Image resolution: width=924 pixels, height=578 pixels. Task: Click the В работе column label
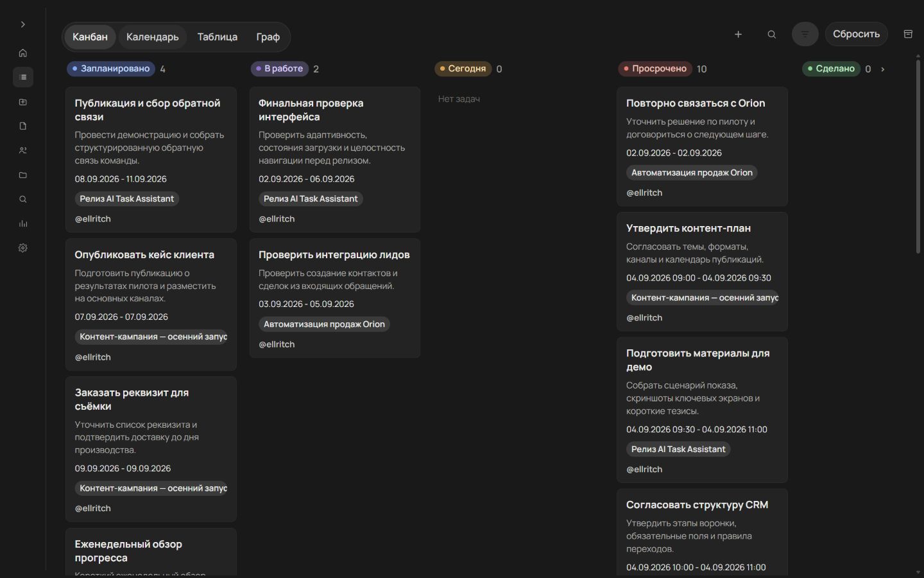click(280, 69)
